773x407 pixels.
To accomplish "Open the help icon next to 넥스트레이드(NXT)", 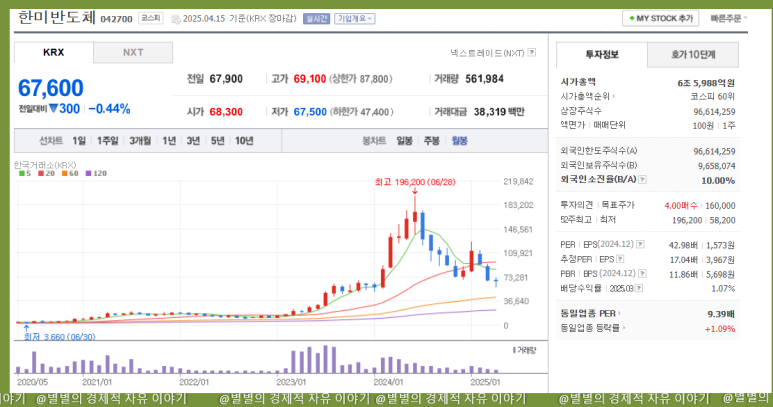I will pyautogui.click(x=531, y=52).
